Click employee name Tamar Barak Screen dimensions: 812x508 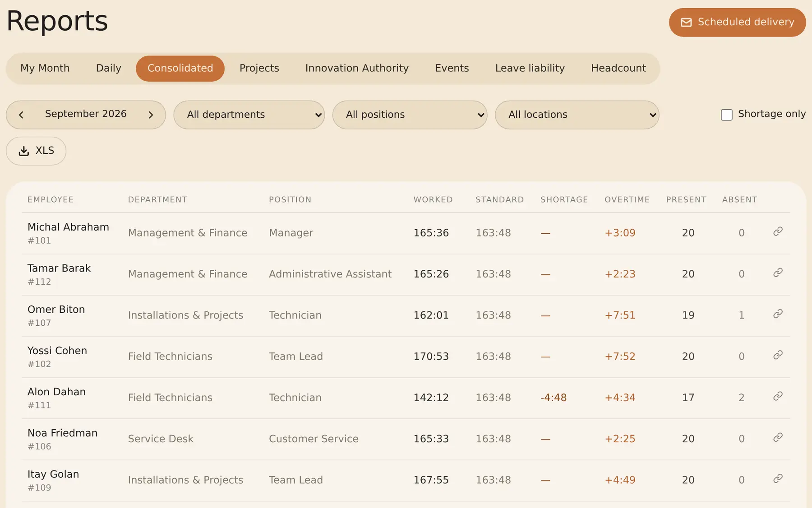click(x=59, y=268)
